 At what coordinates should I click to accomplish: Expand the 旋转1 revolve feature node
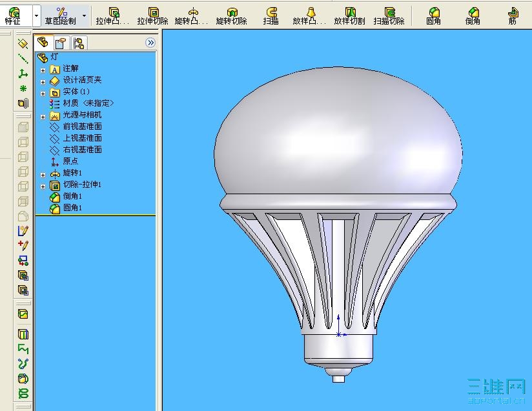(x=43, y=175)
